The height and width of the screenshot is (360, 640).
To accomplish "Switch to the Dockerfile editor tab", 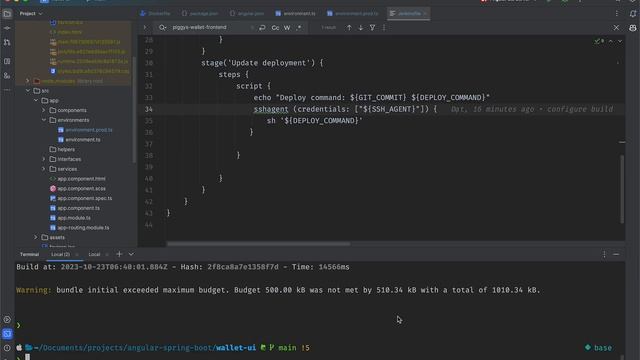I will click(x=155, y=13).
